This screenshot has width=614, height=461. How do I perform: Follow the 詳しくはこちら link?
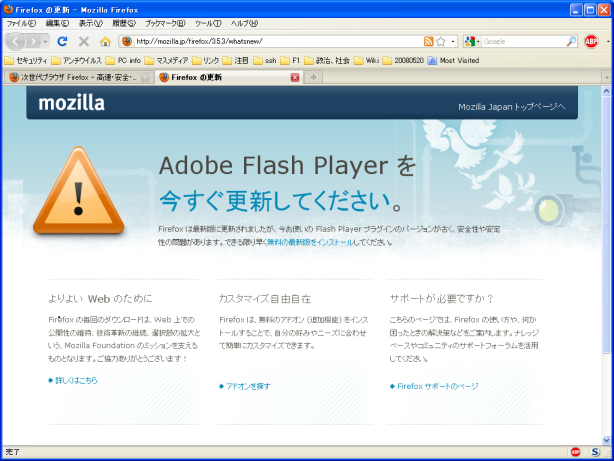click(x=76, y=380)
